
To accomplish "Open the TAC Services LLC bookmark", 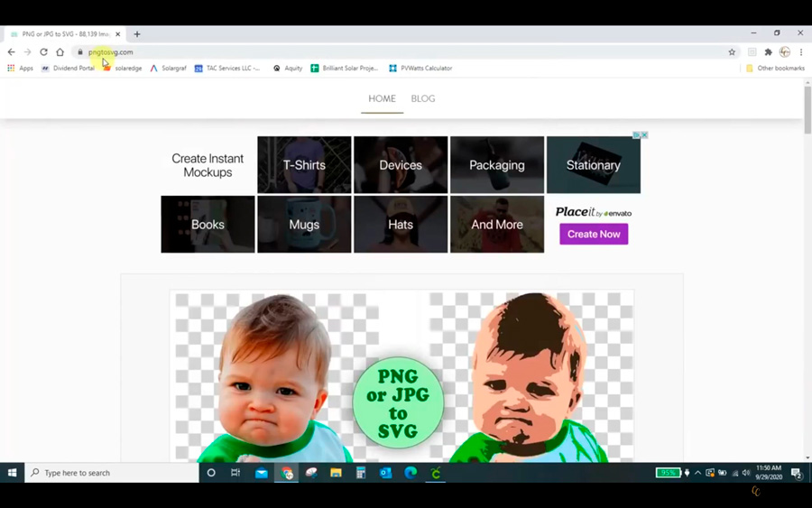I will [227, 68].
